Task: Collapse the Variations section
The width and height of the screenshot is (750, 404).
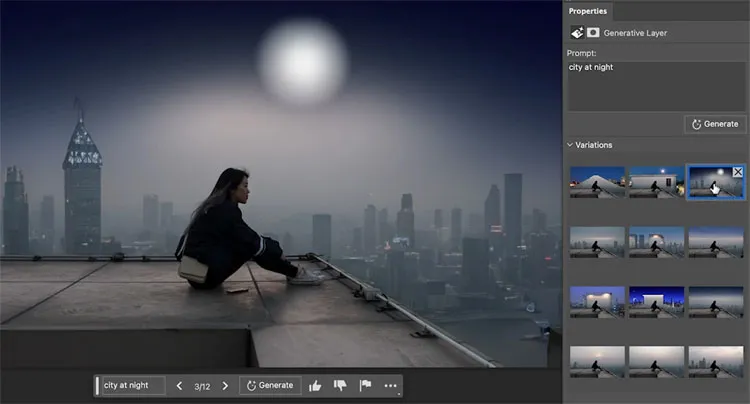Action: (x=571, y=145)
